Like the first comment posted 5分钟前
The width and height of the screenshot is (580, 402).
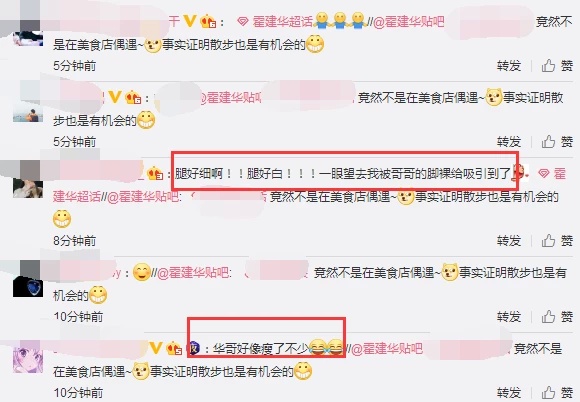point(557,66)
